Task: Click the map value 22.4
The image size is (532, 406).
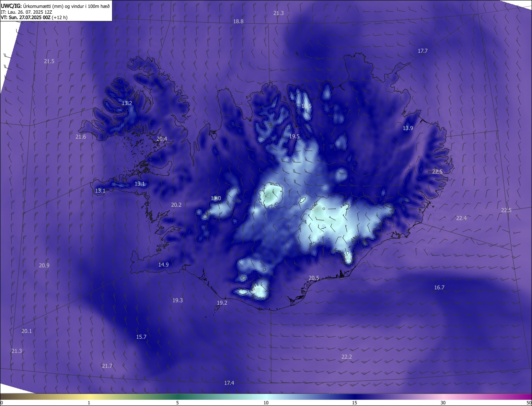Action: [461, 218]
